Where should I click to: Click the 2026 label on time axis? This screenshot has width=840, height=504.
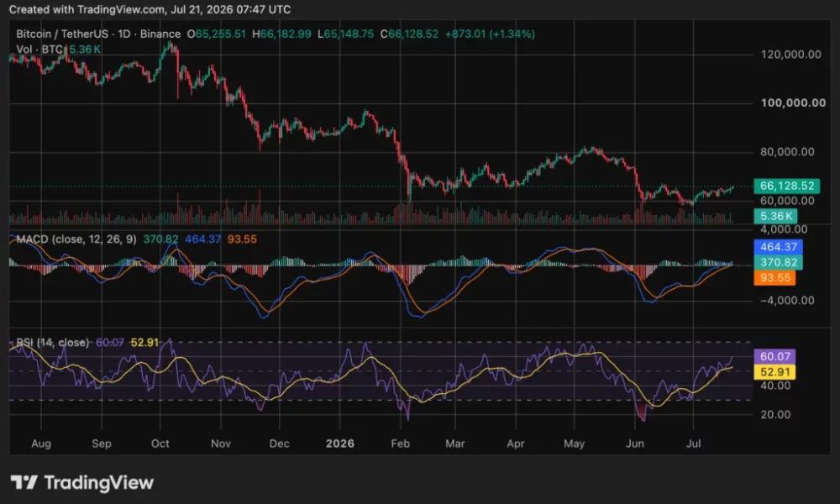[x=340, y=444]
